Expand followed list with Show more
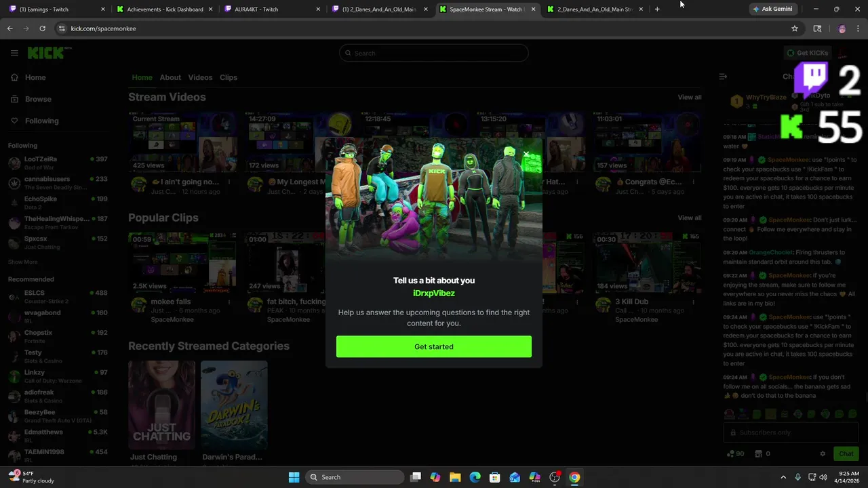This screenshot has height=488, width=868. (x=22, y=262)
